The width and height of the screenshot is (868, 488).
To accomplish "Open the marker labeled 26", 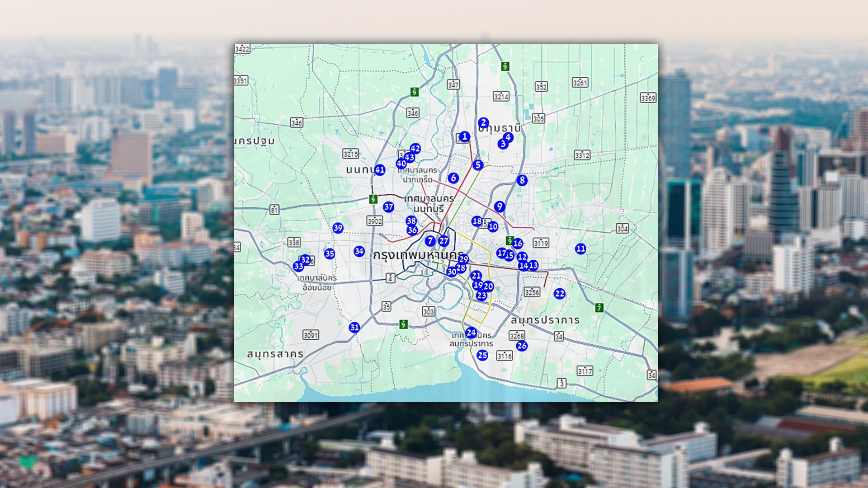I will (522, 346).
